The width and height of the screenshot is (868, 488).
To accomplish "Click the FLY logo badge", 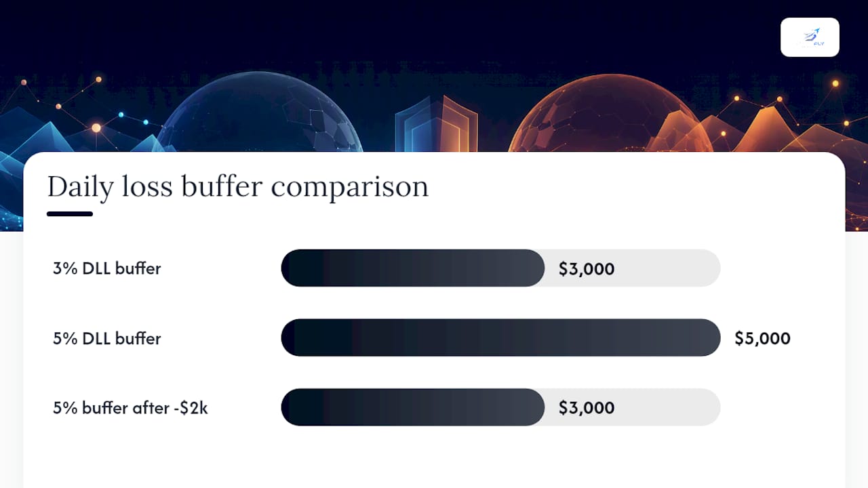I will [x=810, y=37].
